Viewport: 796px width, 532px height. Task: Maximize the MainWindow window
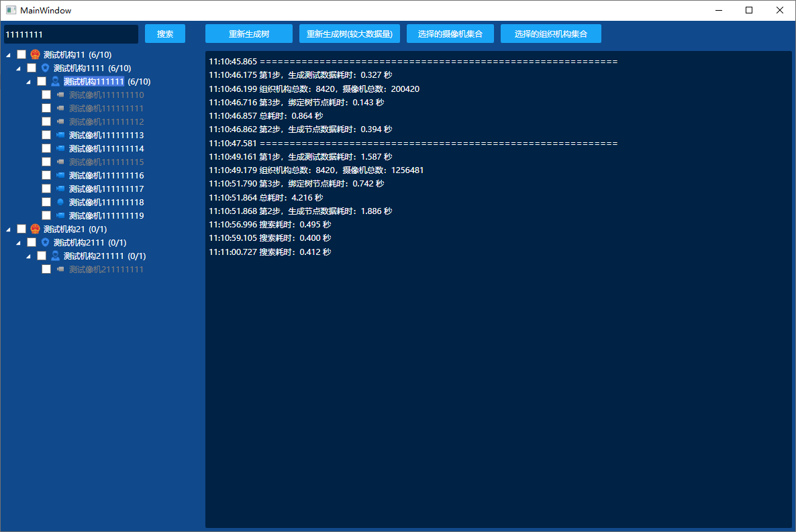[749, 10]
